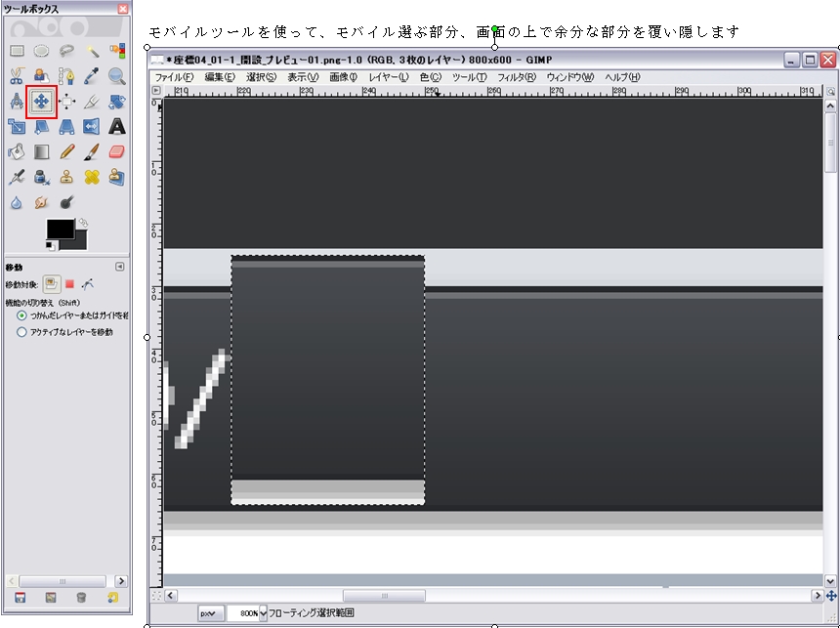Select the Rectangle select tool
Image resolution: width=840 pixels, height=628 pixels.
coord(17,51)
